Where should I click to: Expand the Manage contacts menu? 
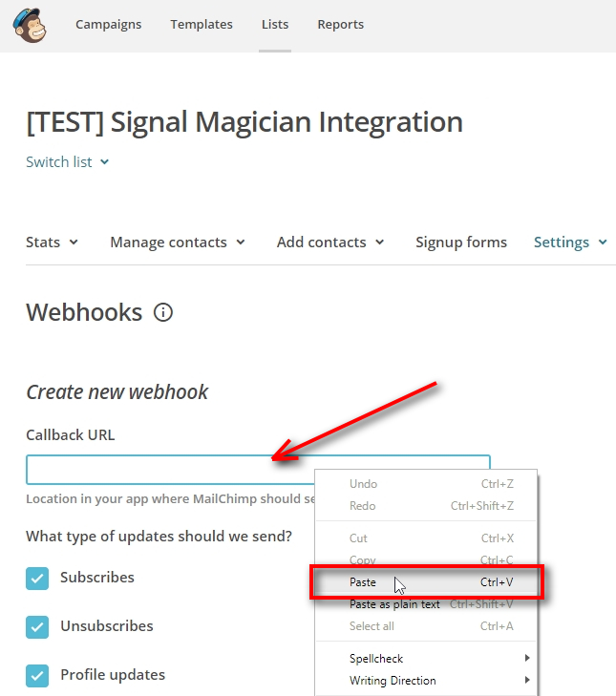point(177,243)
